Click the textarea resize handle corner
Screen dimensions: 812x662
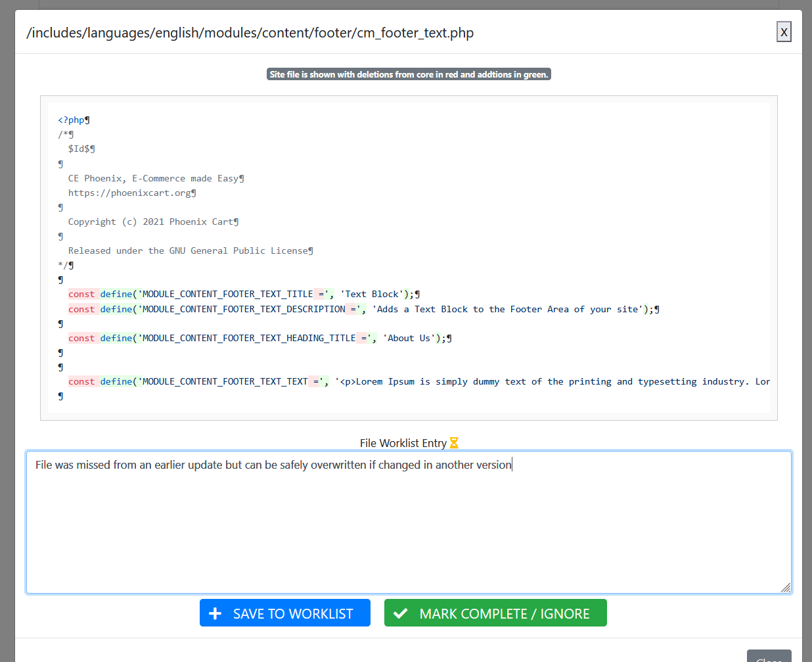pyautogui.click(x=786, y=588)
